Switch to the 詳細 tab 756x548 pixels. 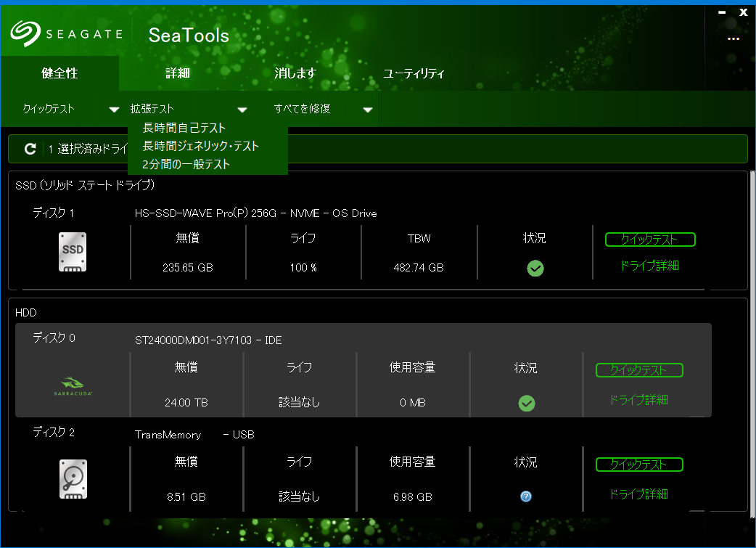point(178,73)
